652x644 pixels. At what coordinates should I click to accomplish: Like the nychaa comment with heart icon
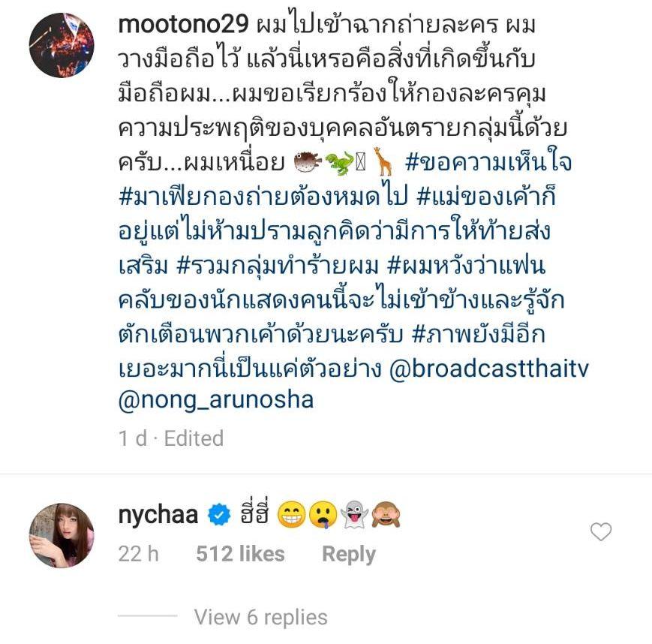[601, 531]
